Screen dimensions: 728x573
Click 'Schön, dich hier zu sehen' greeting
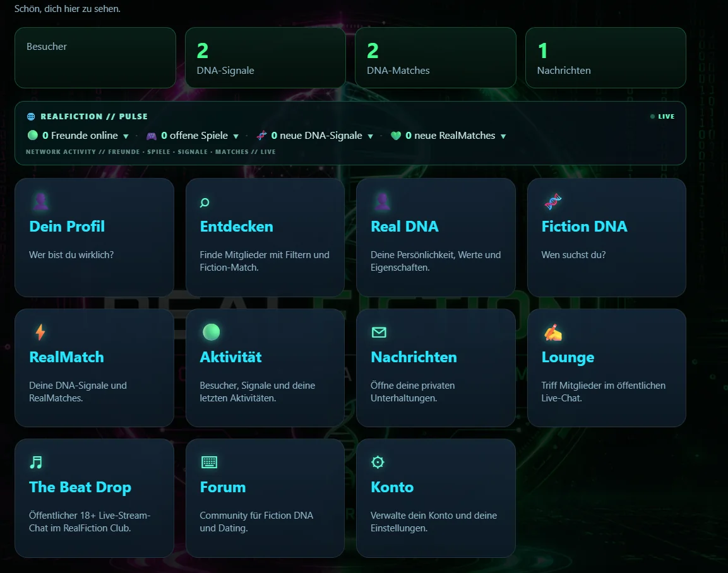click(68, 9)
